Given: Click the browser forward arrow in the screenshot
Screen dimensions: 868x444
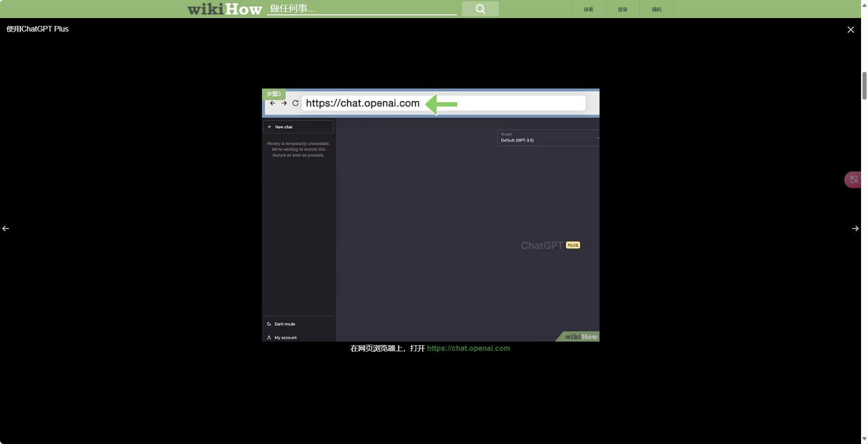Looking at the screenshot, I should (284, 103).
